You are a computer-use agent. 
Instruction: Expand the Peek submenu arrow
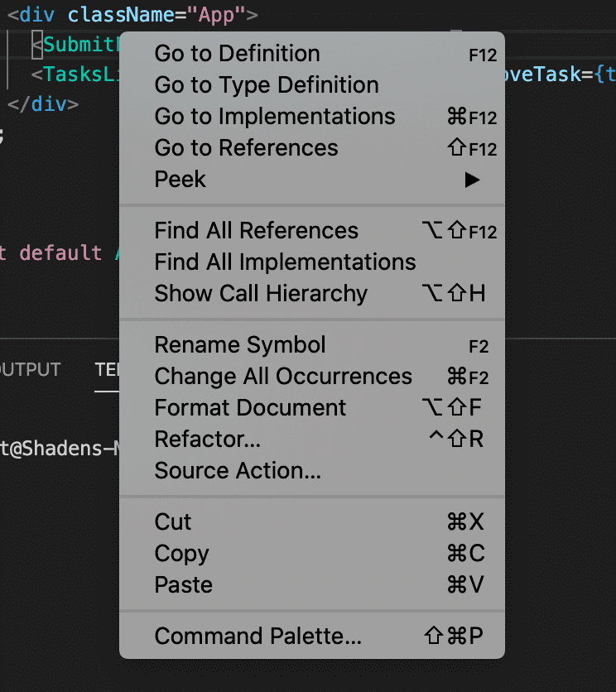(x=472, y=180)
